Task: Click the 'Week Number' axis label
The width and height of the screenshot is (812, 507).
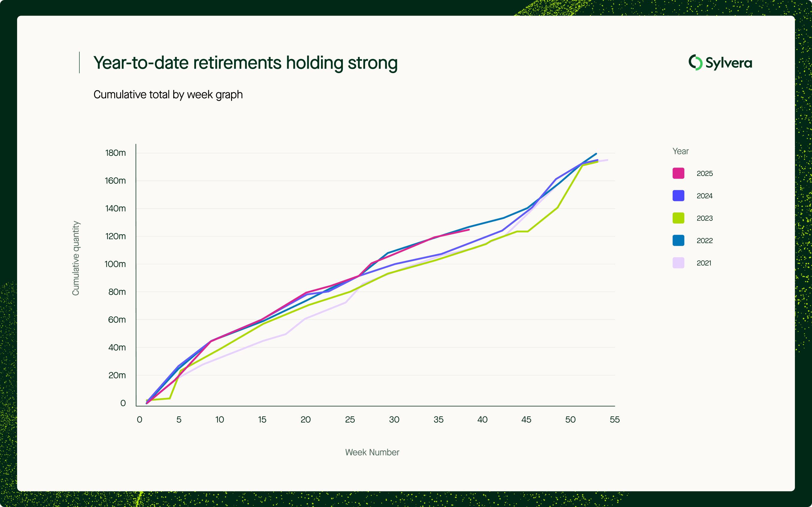Action: (372, 452)
